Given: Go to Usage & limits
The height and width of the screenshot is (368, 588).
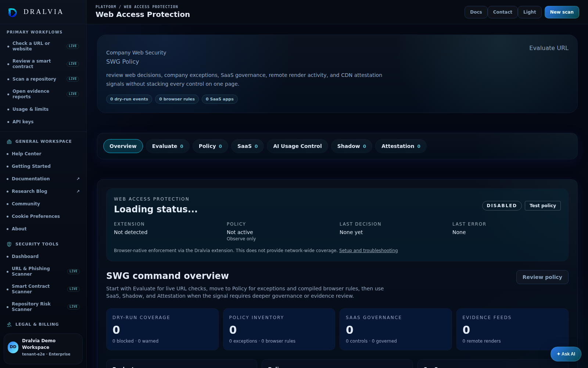Looking at the screenshot, I should [x=43, y=109].
